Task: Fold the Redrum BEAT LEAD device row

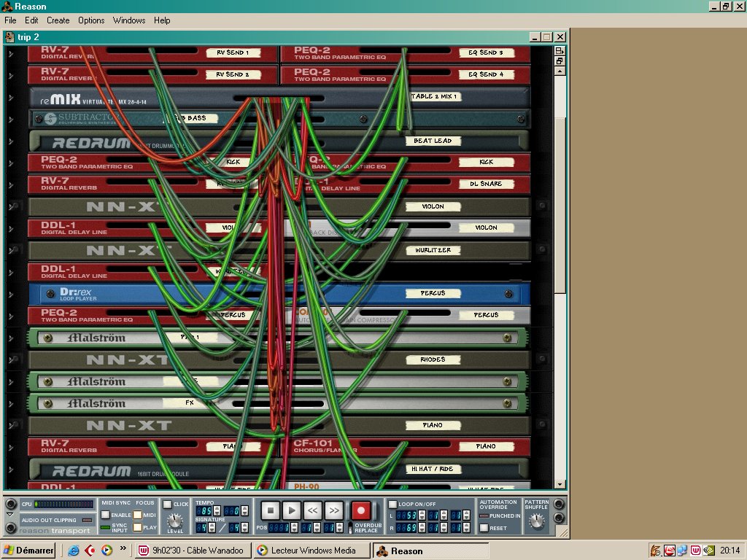Action: click(x=10, y=141)
